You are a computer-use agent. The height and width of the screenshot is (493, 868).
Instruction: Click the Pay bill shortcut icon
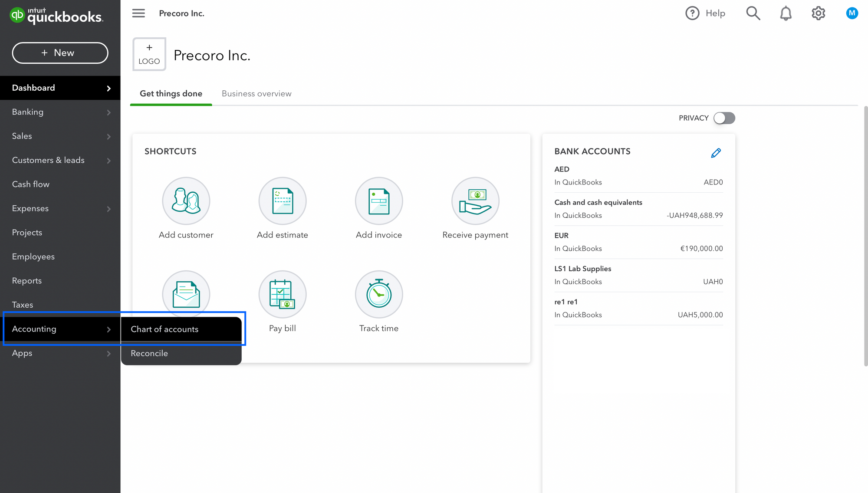click(x=282, y=295)
